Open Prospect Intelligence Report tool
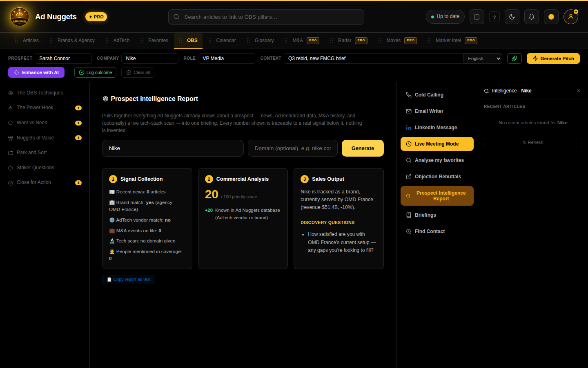This screenshot has width=588, height=368. click(437, 196)
